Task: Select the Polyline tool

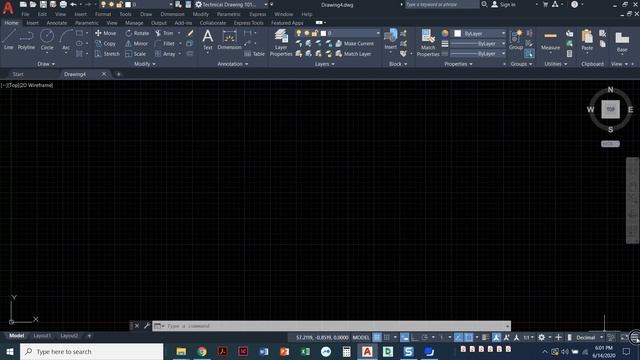Action: pyautogui.click(x=26, y=40)
